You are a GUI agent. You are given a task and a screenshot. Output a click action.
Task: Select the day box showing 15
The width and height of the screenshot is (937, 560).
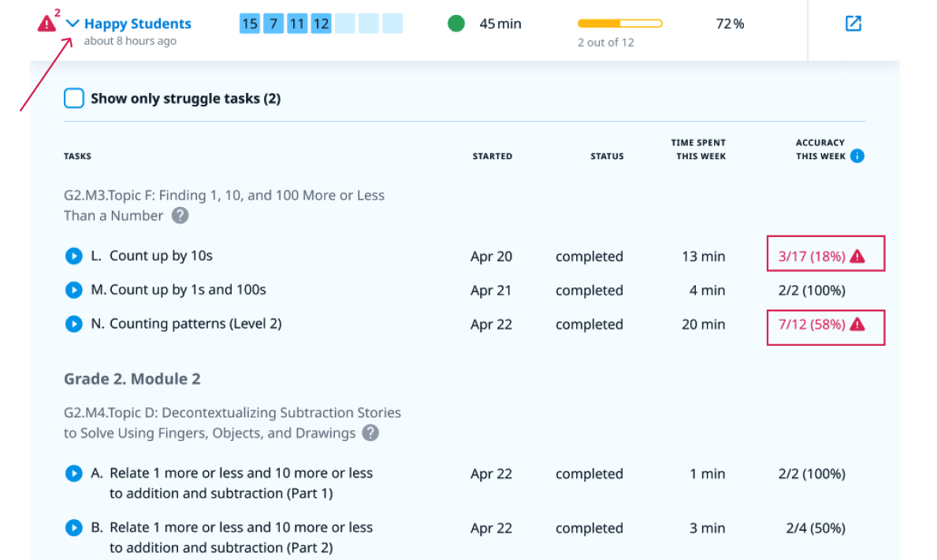(x=250, y=24)
